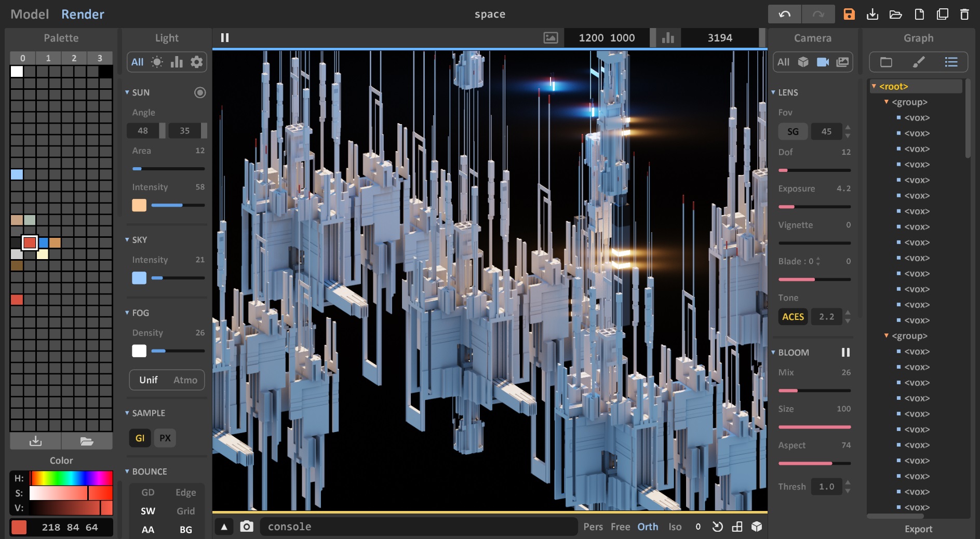980x539 pixels.
Task: Click the brush icon in Graph panel
Action: coord(918,62)
